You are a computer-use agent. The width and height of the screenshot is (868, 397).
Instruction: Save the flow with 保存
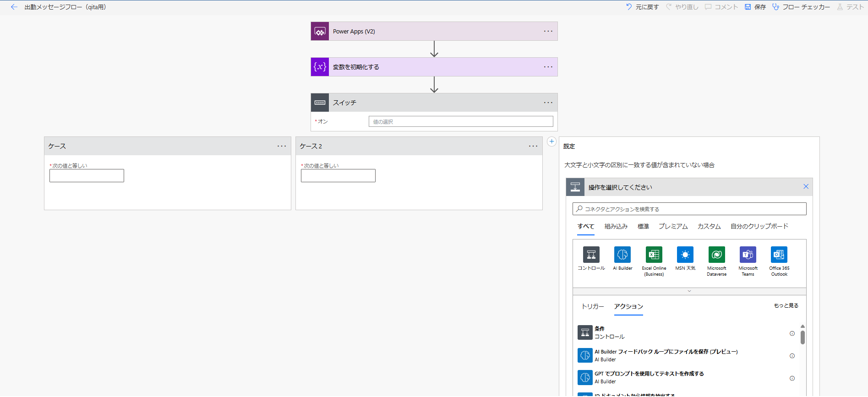tap(755, 7)
